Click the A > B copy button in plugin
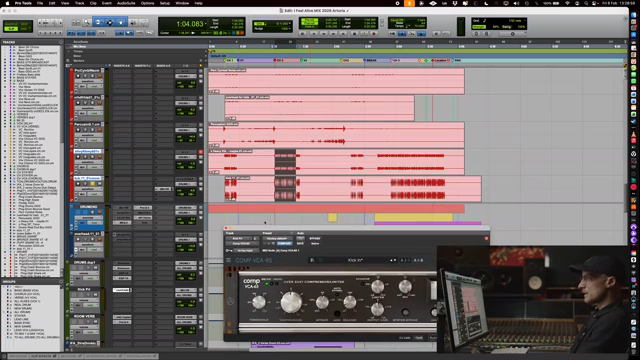Viewport: 640px width, 360px height. pyautogui.click(x=418, y=260)
